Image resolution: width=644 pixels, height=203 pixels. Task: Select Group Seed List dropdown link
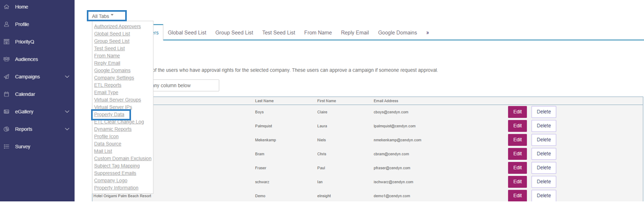click(112, 41)
